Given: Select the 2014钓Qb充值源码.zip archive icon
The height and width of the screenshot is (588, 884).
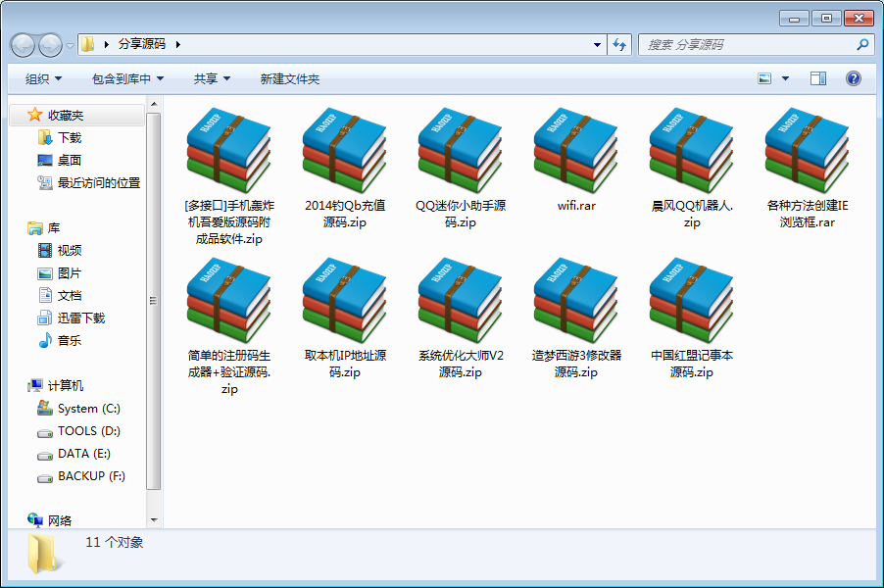Looking at the screenshot, I should (344, 150).
